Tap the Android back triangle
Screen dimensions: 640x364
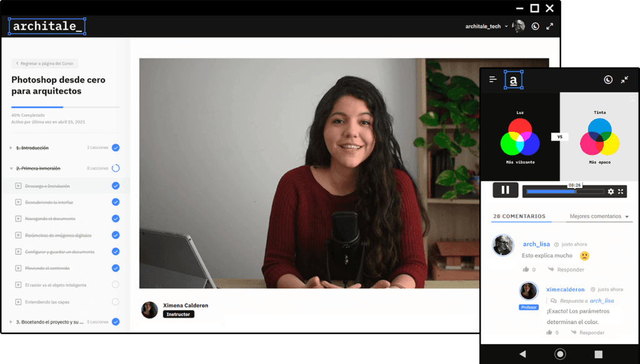pos(522,354)
